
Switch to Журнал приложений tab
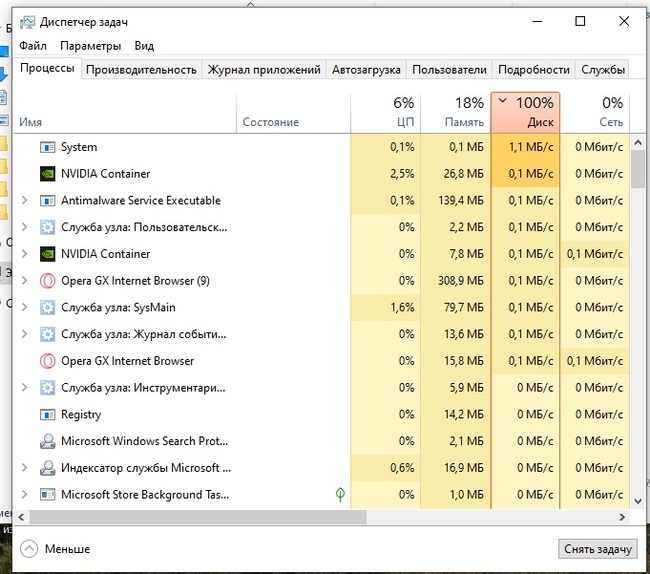point(264,70)
